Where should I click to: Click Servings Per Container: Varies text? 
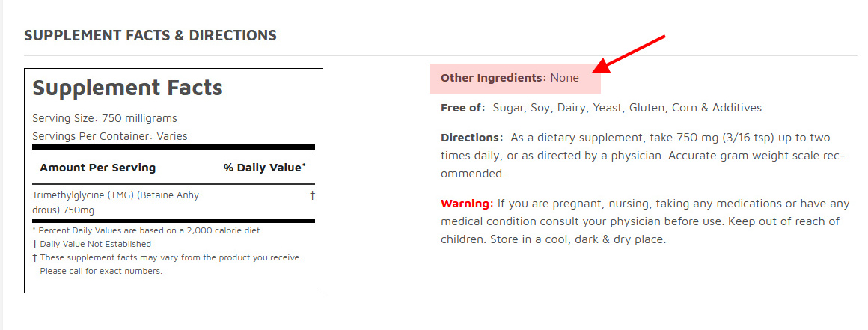(x=109, y=136)
